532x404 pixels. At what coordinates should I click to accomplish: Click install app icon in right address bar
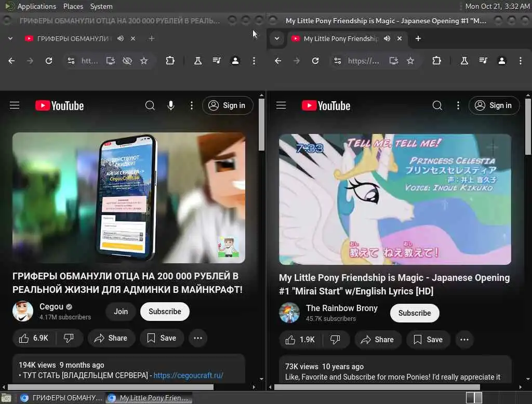[x=394, y=61]
